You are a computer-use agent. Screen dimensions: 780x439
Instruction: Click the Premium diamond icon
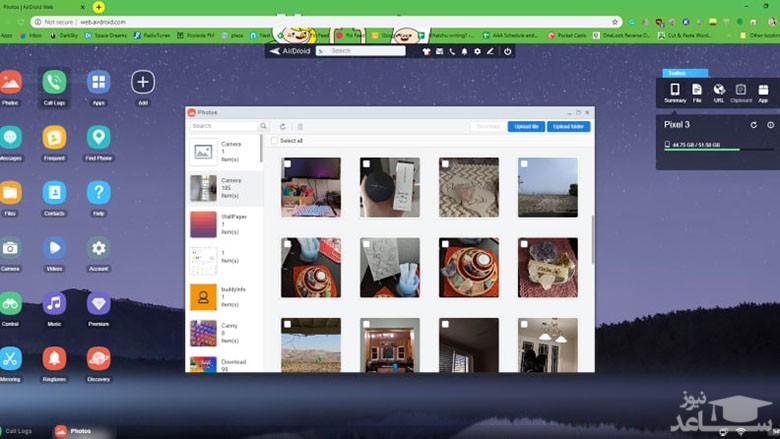click(x=98, y=303)
